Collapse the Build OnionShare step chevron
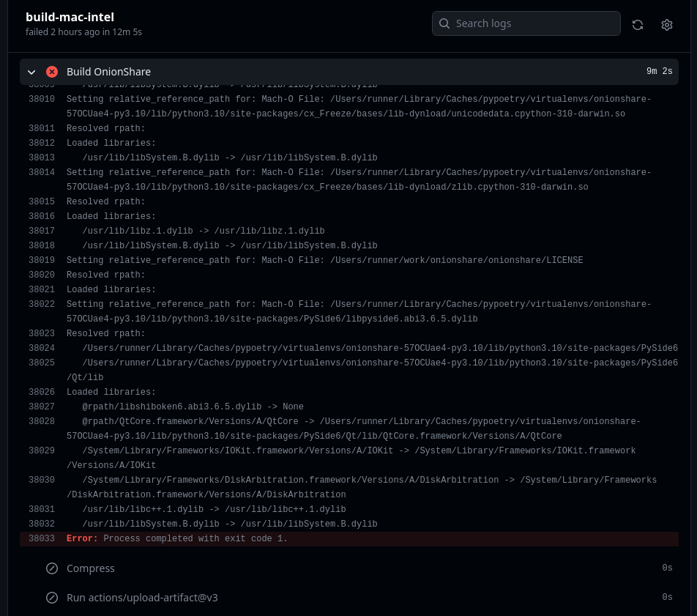697x616 pixels. pos(31,72)
